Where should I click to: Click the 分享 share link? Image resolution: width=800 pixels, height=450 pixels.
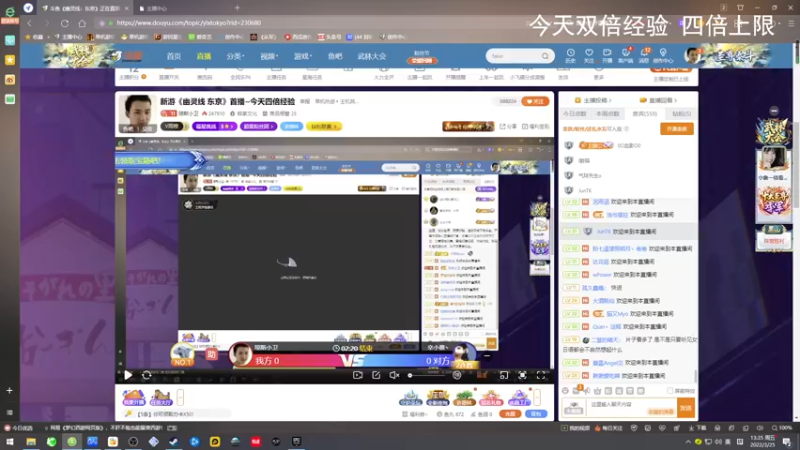[508, 126]
